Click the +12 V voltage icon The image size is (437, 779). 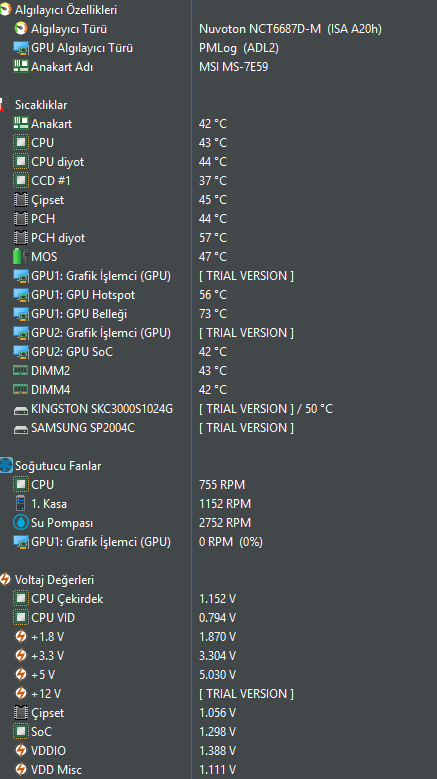pyautogui.click(x=20, y=694)
